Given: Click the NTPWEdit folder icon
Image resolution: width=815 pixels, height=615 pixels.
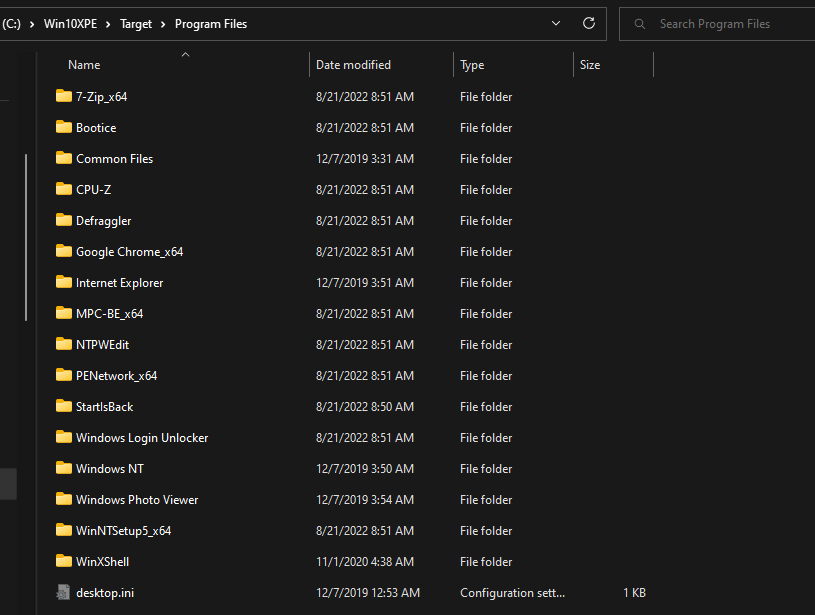Looking at the screenshot, I should [x=63, y=344].
